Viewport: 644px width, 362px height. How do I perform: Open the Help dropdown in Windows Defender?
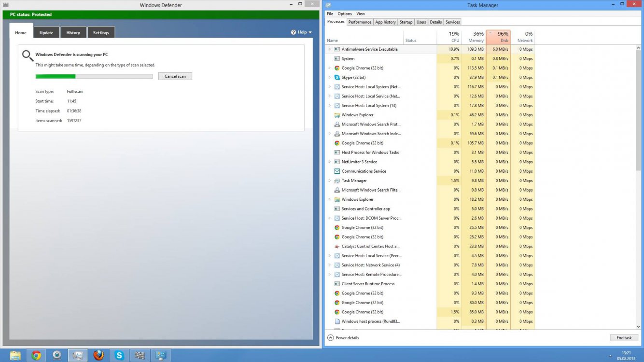[302, 32]
